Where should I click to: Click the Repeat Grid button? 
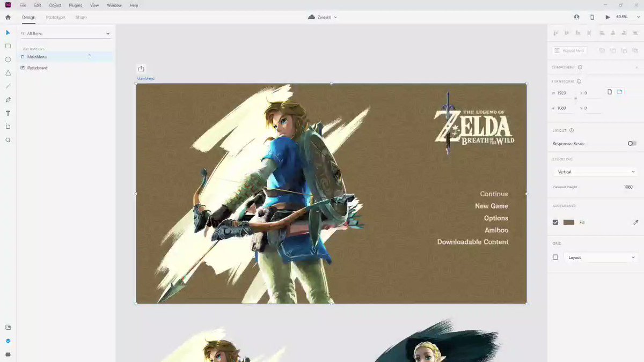coord(569,50)
